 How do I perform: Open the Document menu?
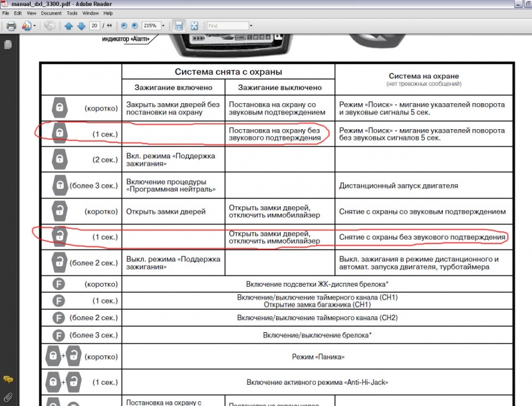click(51, 13)
